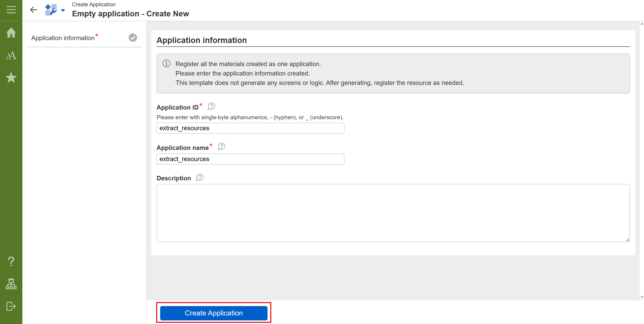The height and width of the screenshot is (324, 644).
Task: Click the logout icon in sidebar
Action: coord(11,306)
